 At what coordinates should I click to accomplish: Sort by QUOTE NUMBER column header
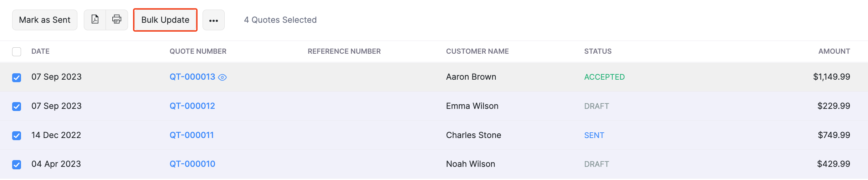pyautogui.click(x=198, y=51)
